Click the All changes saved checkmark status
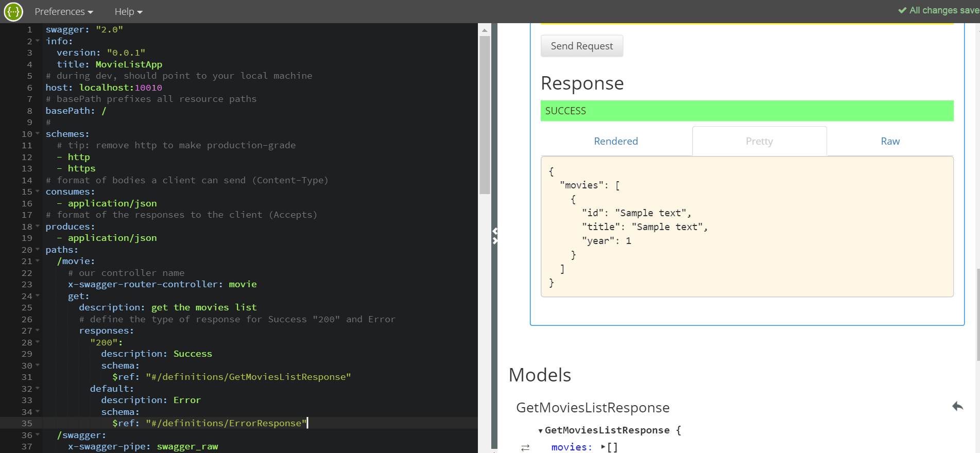The height and width of the screenshot is (453, 980). coord(938,10)
